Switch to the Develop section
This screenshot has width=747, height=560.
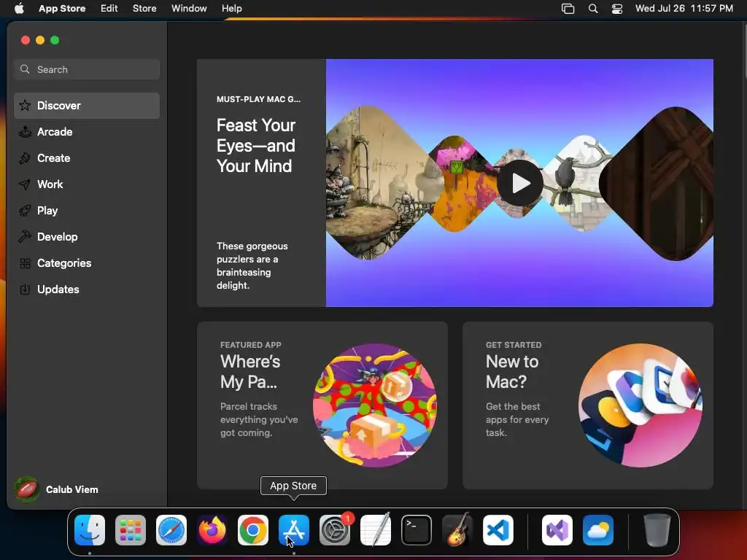[87, 237]
